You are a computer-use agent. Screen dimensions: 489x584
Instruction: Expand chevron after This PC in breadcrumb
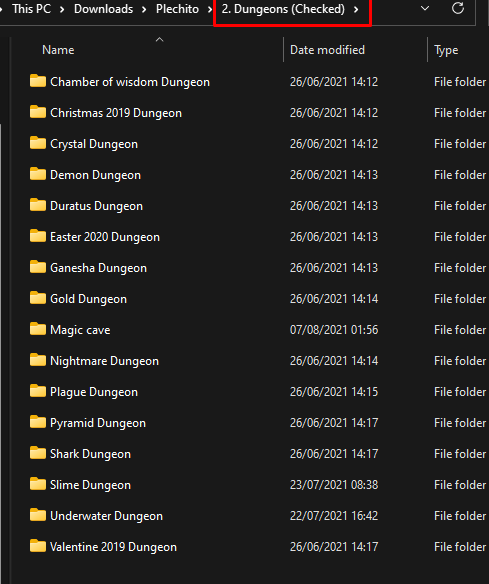click(62, 9)
